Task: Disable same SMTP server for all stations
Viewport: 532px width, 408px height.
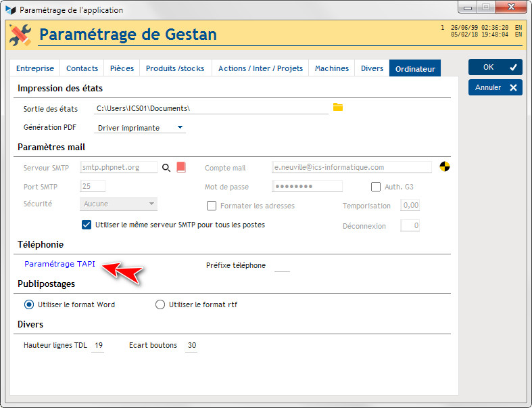Action: (x=87, y=225)
